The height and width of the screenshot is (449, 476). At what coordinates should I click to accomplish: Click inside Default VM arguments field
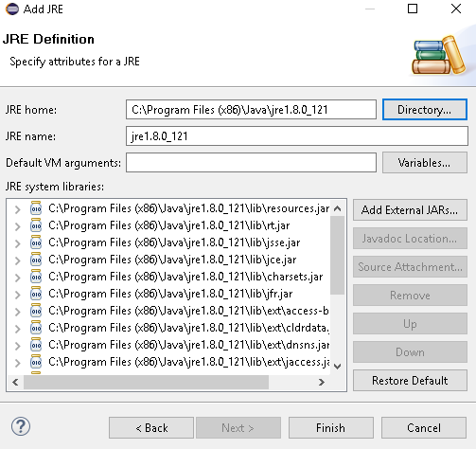coord(251,163)
